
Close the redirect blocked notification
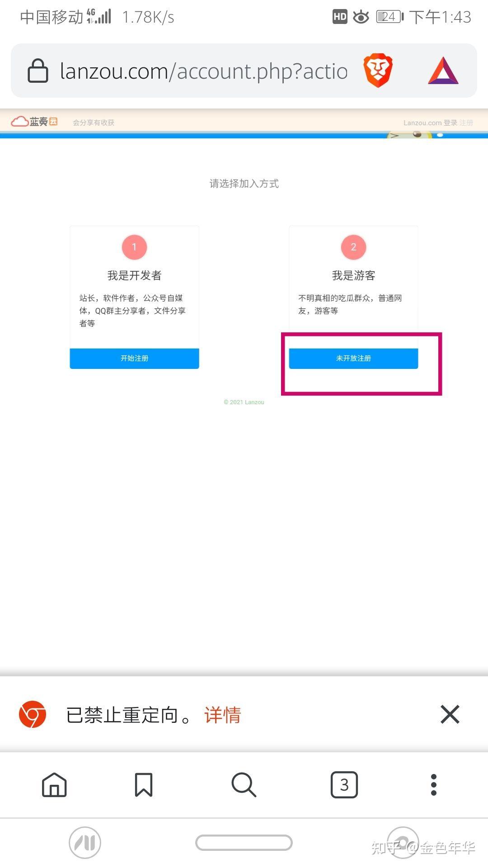[450, 714]
